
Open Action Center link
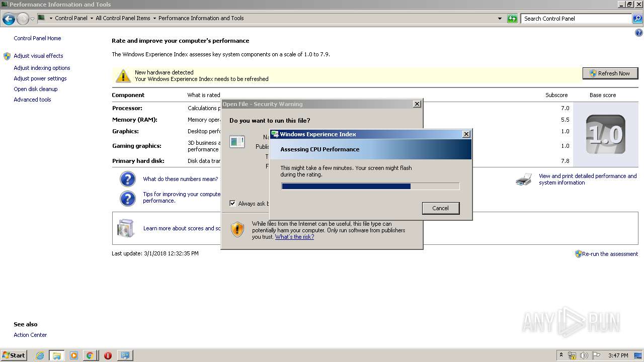30,335
